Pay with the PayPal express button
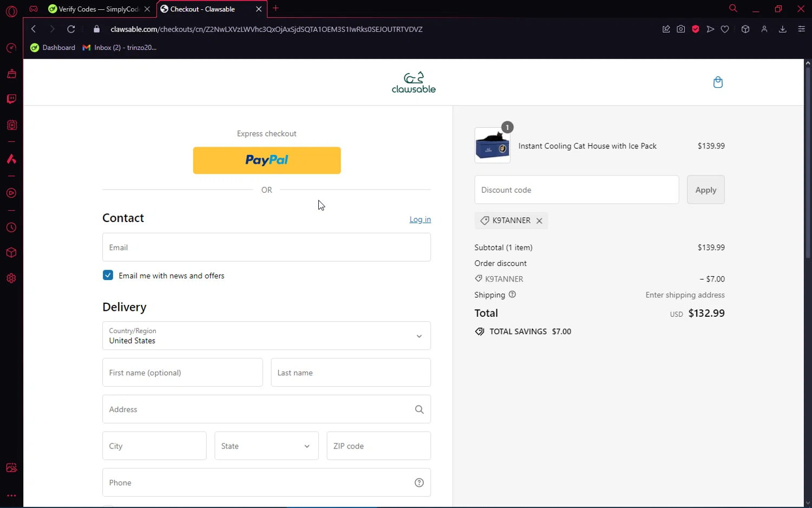The image size is (812, 508). tap(267, 160)
